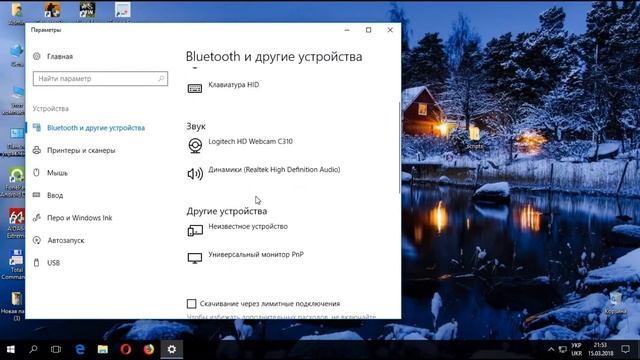Click the Bluetooth devices sidebar icon

tap(37, 128)
